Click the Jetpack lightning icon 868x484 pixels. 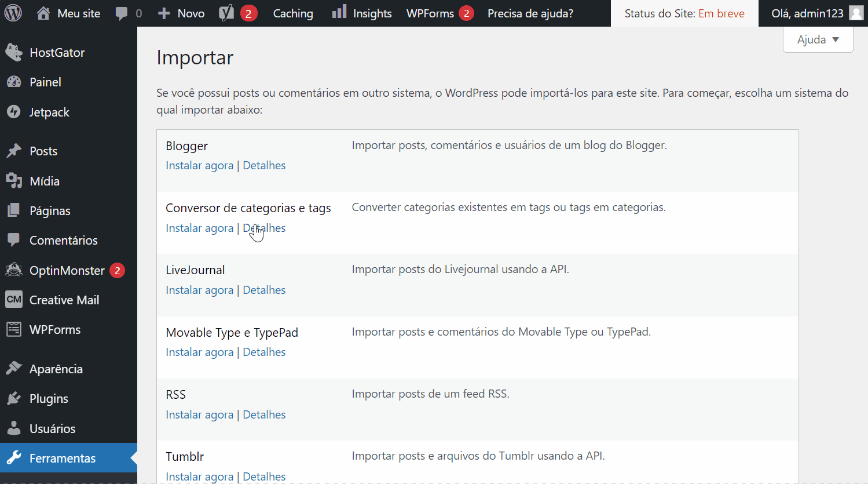pyautogui.click(x=14, y=112)
